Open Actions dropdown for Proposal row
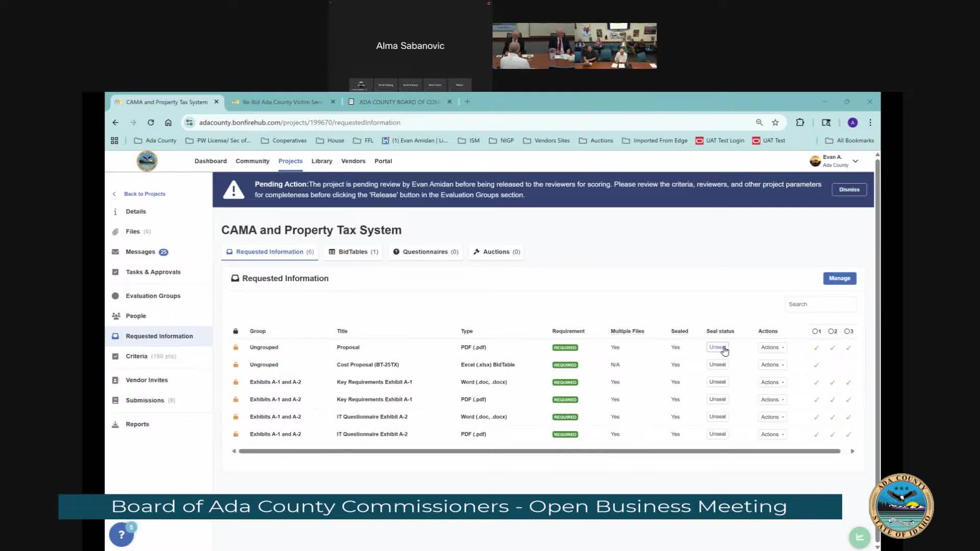Screen dimensions: 980x551 (772, 347)
